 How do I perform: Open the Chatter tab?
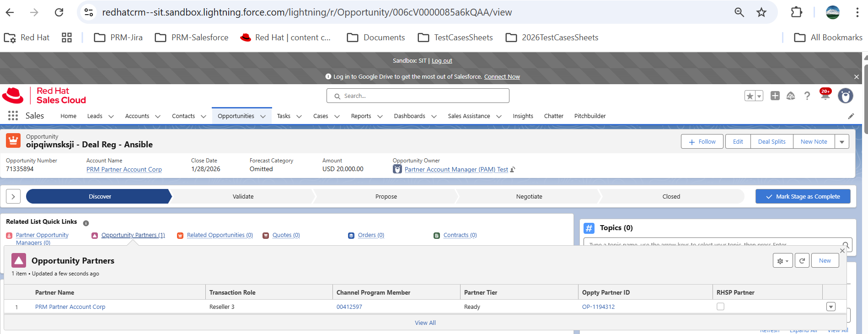pos(554,116)
